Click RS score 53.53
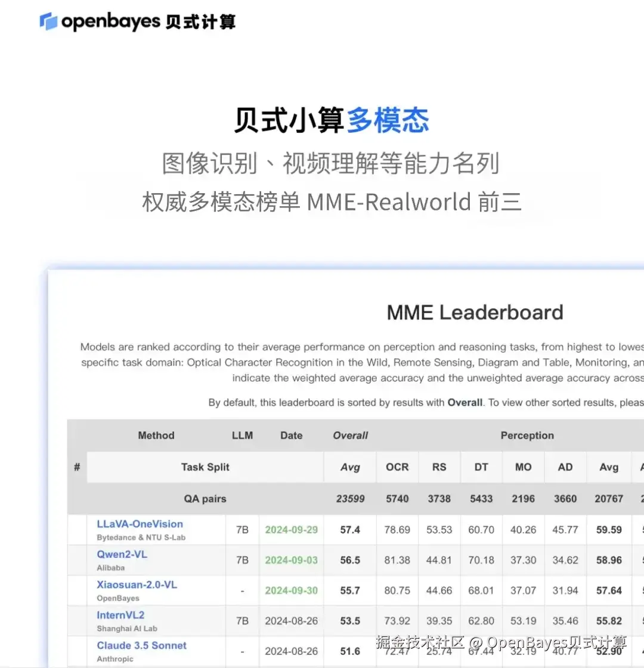The height and width of the screenshot is (668, 644). point(439,530)
